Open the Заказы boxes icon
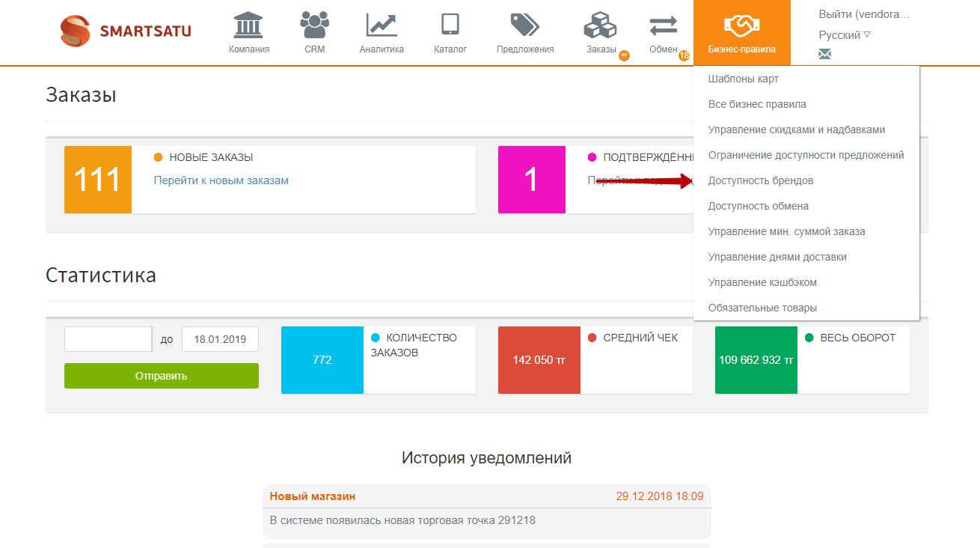 tap(600, 25)
